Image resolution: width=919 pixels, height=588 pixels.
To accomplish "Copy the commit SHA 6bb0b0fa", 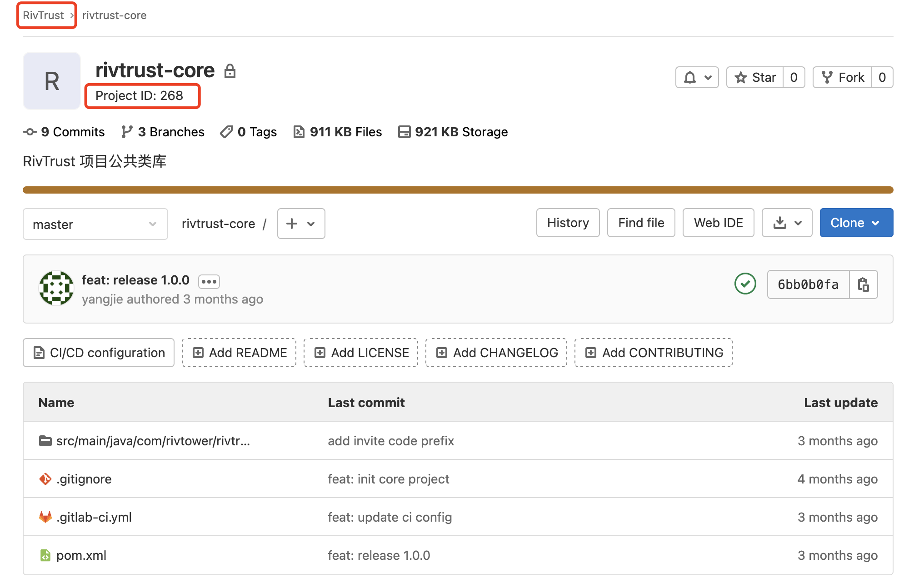I will click(863, 284).
